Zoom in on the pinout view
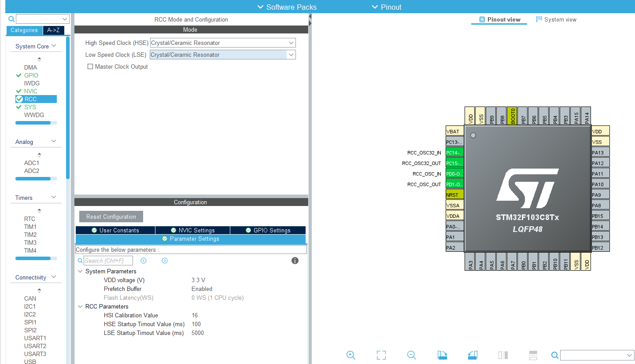The image size is (635, 364). (x=351, y=355)
